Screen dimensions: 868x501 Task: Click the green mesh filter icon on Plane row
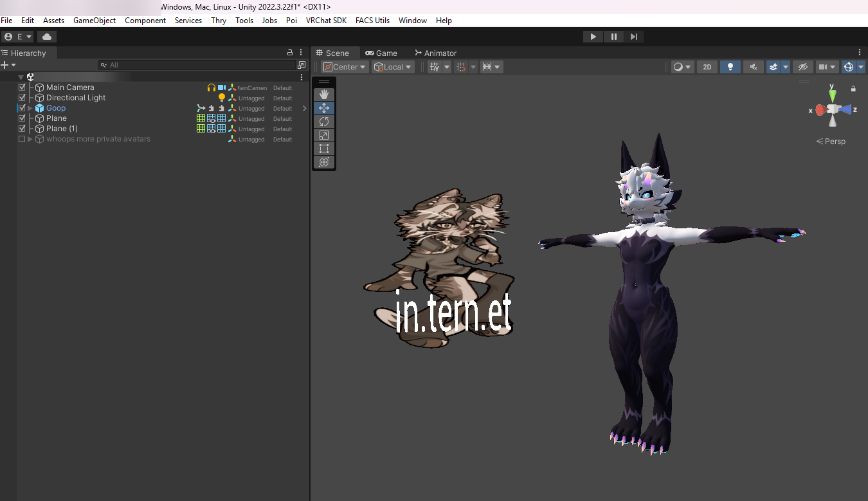click(x=201, y=118)
